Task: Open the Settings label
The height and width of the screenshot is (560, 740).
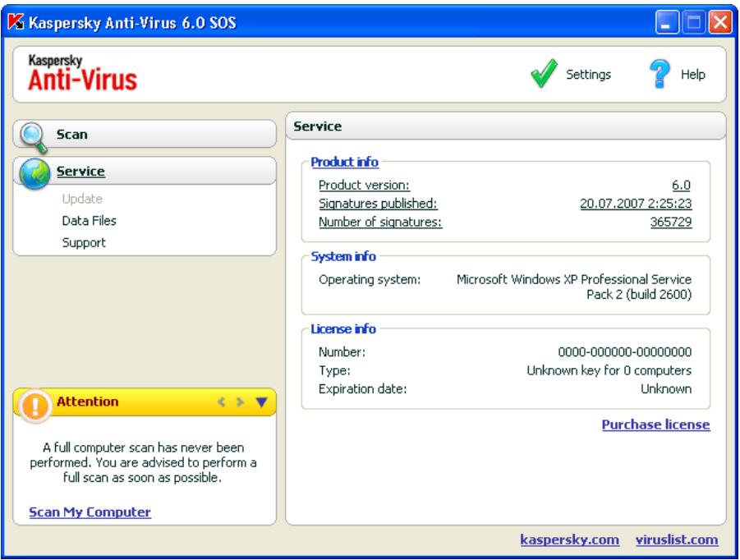Action: click(588, 75)
